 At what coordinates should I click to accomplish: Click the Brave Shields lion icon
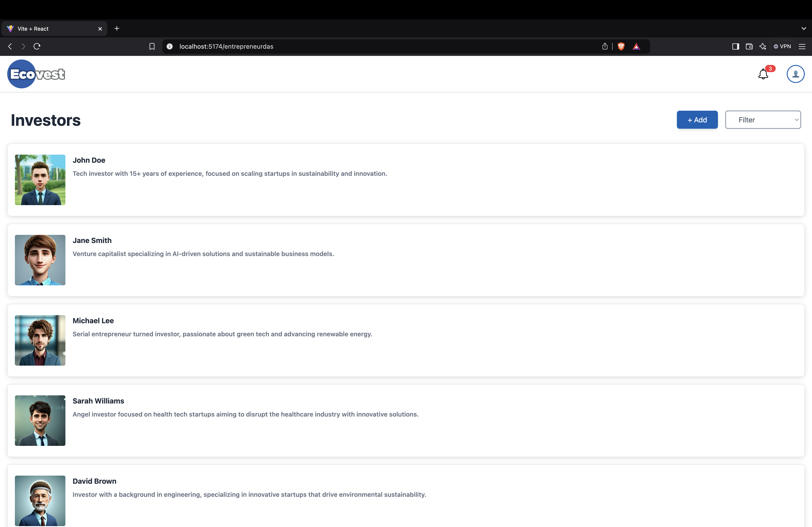pos(621,46)
